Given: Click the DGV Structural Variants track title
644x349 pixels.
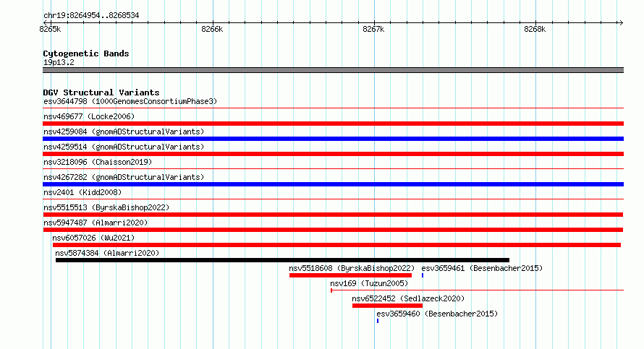Looking at the screenshot, I should pos(101,92).
